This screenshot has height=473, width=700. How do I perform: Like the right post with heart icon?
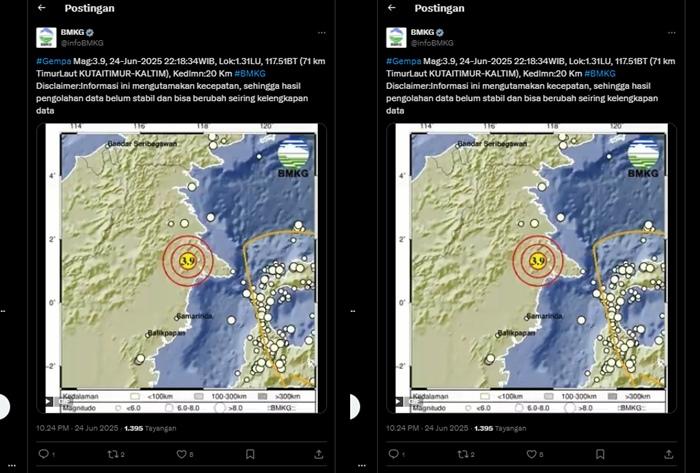point(531,454)
